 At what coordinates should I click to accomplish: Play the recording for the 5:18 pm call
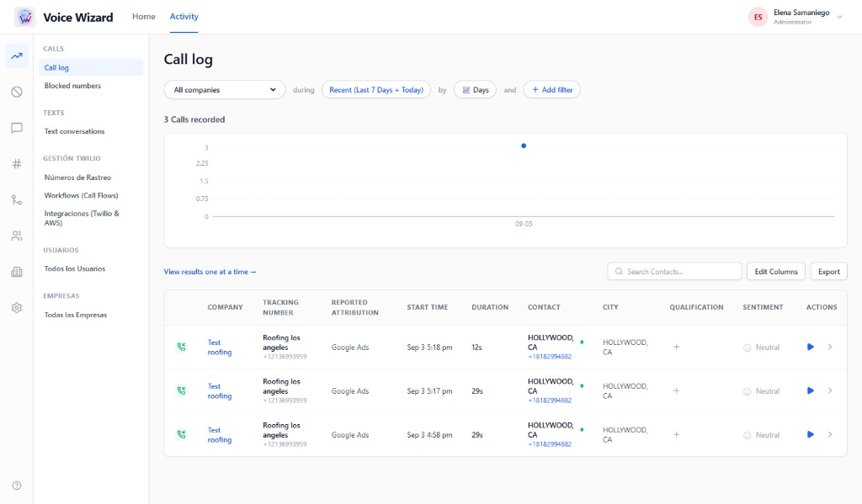pyautogui.click(x=811, y=347)
